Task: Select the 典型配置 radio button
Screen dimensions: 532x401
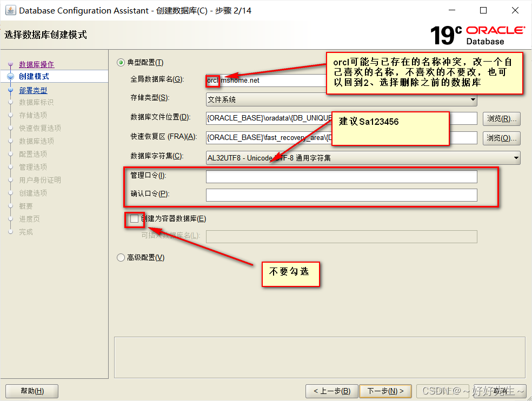Action: pos(121,61)
